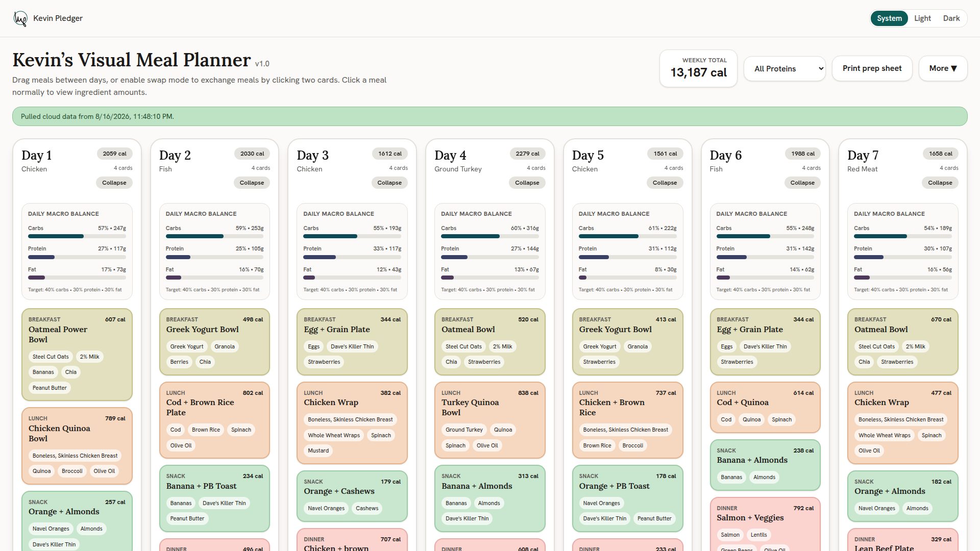Open Oatmeal Power Bowl breakfast card
Viewport: 980px width, 551px height.
(77, 355)
